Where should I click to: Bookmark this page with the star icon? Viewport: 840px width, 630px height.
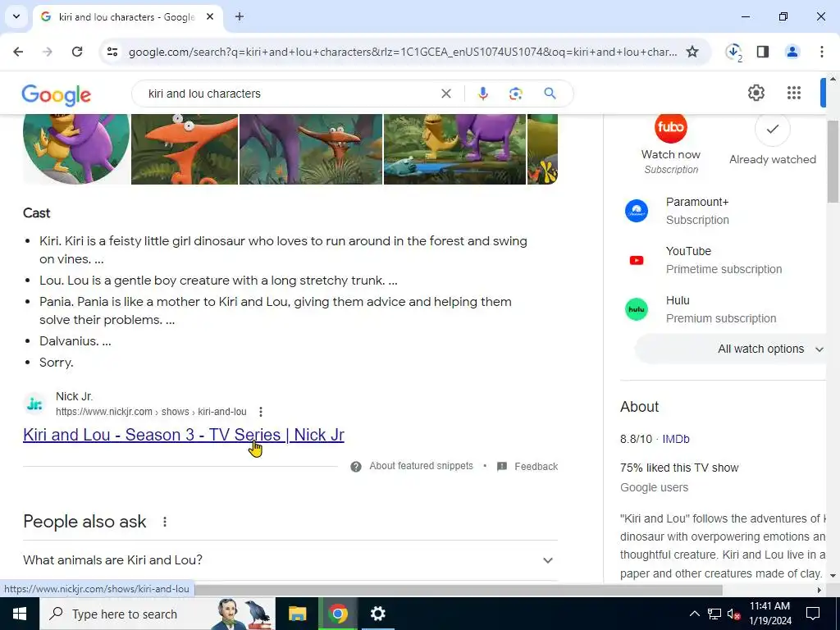click(692, 52)
